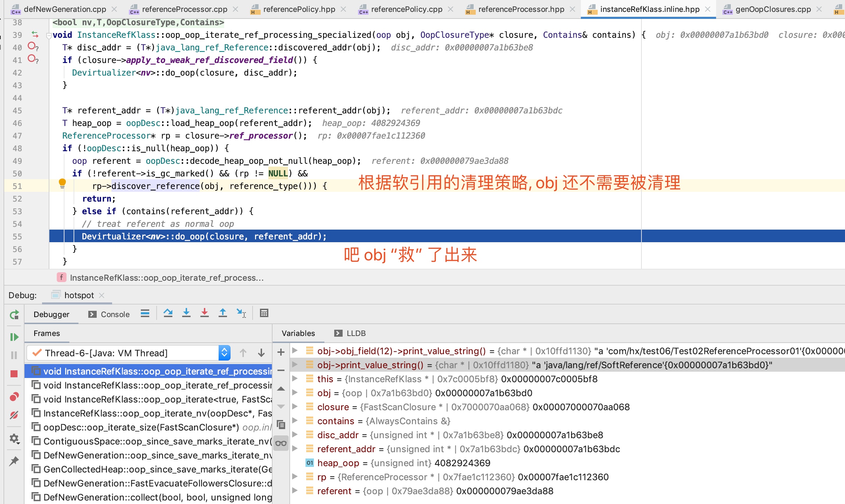Open the View Breakpoints icon in the sidebar
Image resolution: width=845 pixels, height=504 pixels.
[14, 397]
